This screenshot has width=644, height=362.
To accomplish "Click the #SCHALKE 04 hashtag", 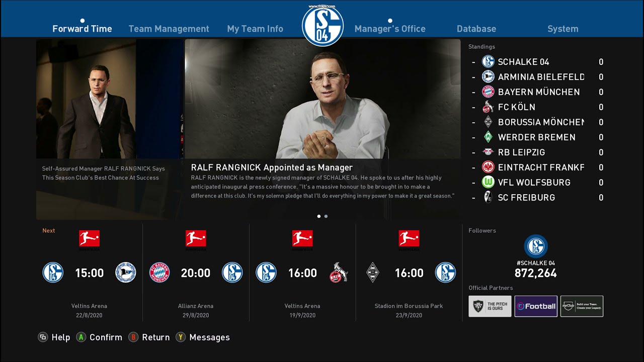I will tap(536, 263).
